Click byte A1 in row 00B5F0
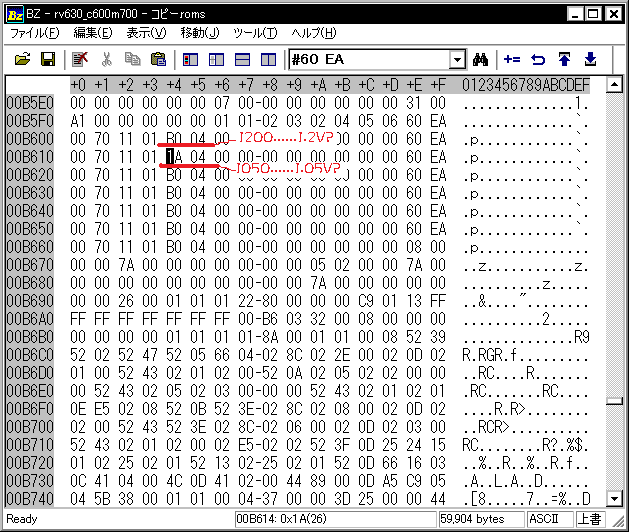Viewport: 629px width, 532px height. coord(78,121)
